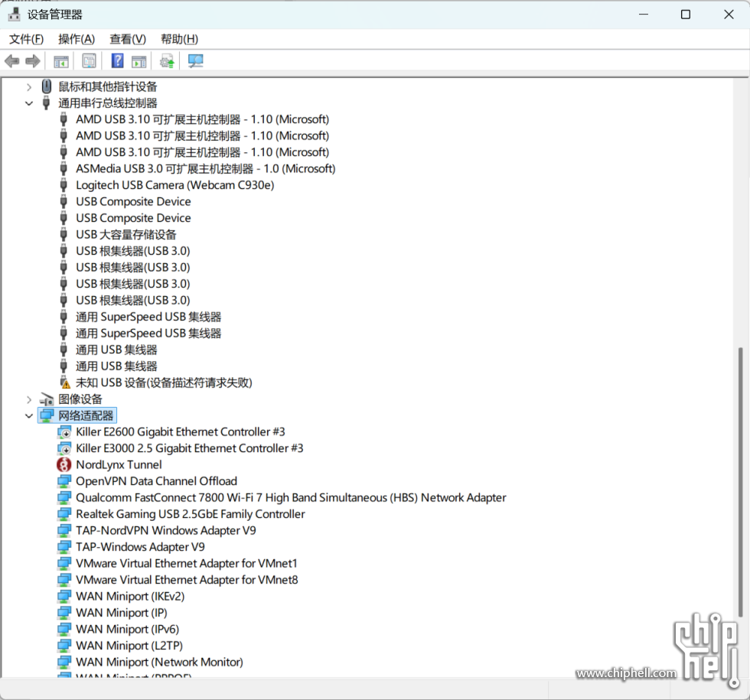Click the Device Manager title bar icon
The image size is (750, 700).
coord(15,15)
